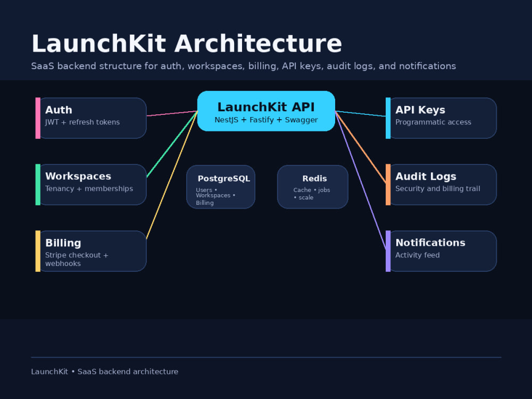The image size is (532, 399).
Task: Click 'Programmatic access' text
Action: (x=433, y=122)
